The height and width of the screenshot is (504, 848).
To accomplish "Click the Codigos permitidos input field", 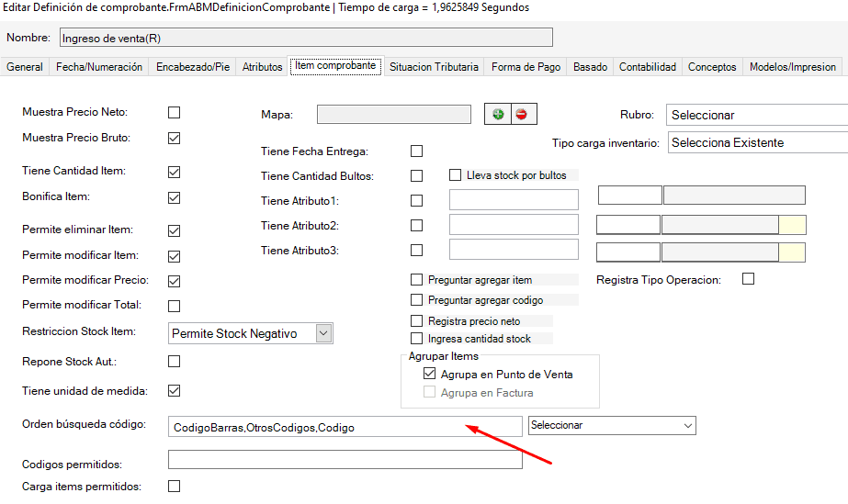I will coord(345,460).
